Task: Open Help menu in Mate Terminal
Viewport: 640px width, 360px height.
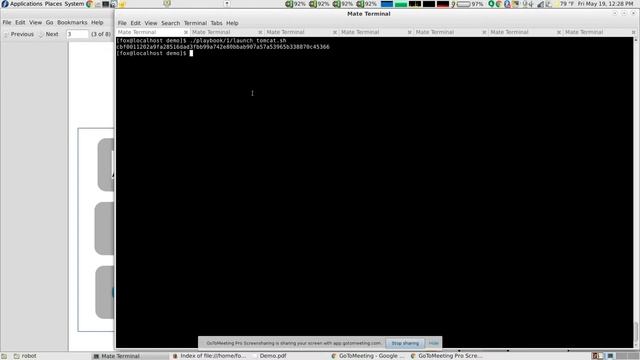Action: [x=232, y=23]
